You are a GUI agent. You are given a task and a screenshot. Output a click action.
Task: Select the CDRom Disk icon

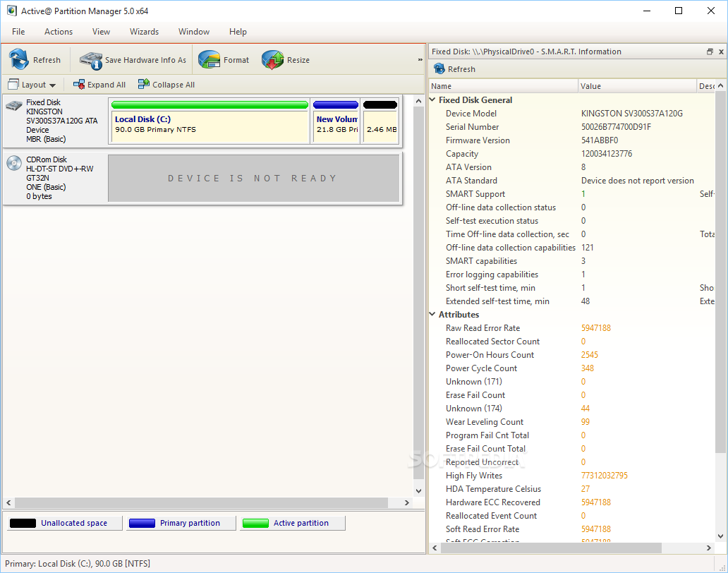[14, 163]
